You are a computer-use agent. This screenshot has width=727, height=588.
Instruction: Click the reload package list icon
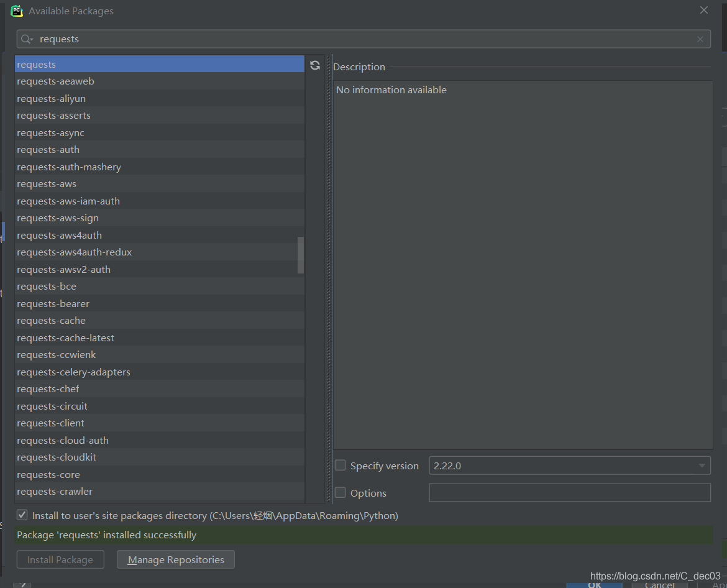coord(315,65)
